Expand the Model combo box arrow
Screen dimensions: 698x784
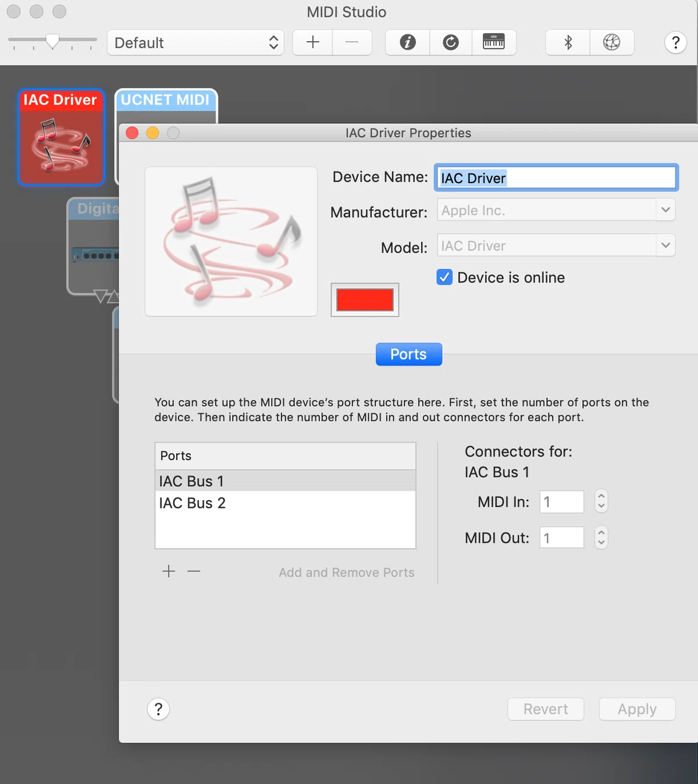click(665, 245)
